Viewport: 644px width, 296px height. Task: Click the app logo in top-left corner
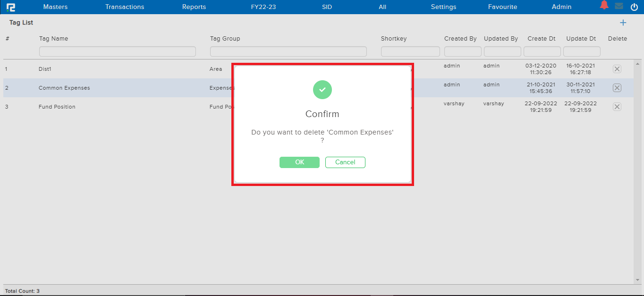[x=10, y=7]
